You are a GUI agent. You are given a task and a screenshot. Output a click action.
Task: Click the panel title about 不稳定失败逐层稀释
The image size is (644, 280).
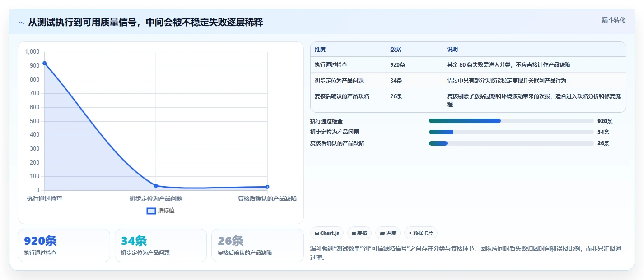pyautogui.click(x=145, y=23)
